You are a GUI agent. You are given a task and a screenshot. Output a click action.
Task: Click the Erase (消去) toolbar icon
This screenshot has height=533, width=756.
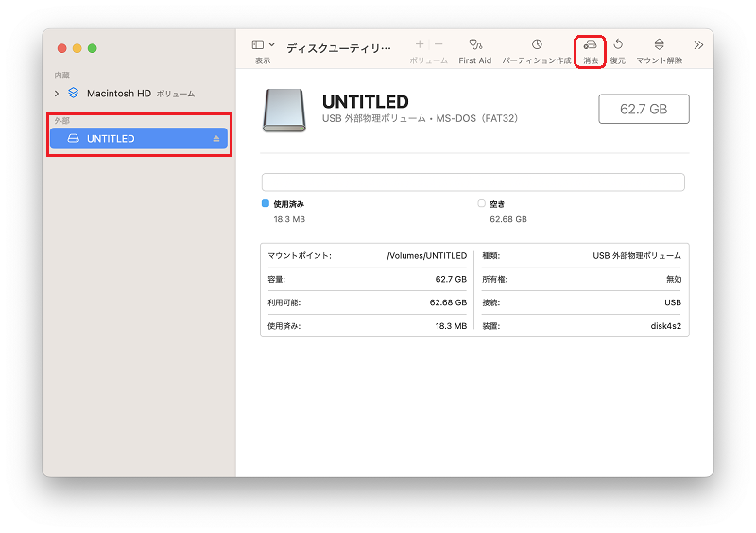(x=590, y=44)
